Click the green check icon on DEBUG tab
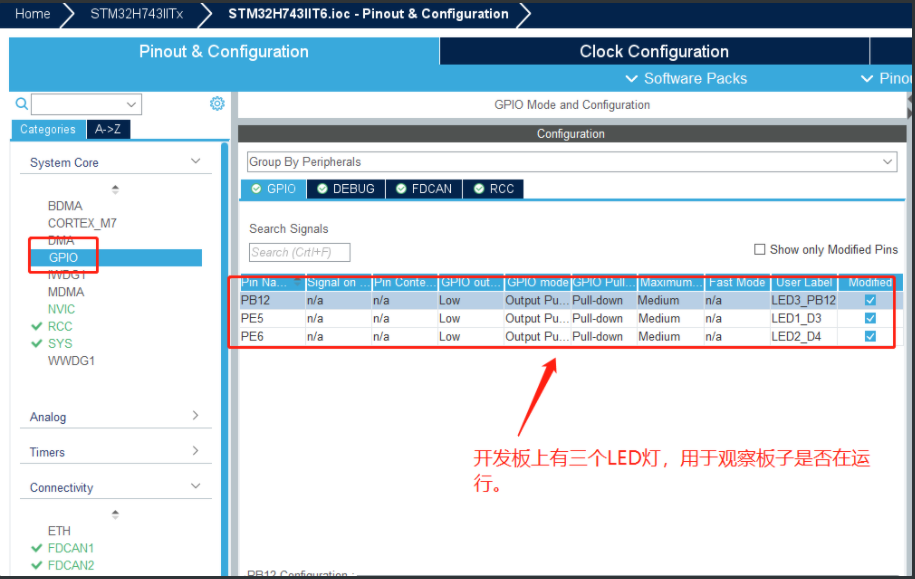Screen dimensions: 915x579 [322, 189]
